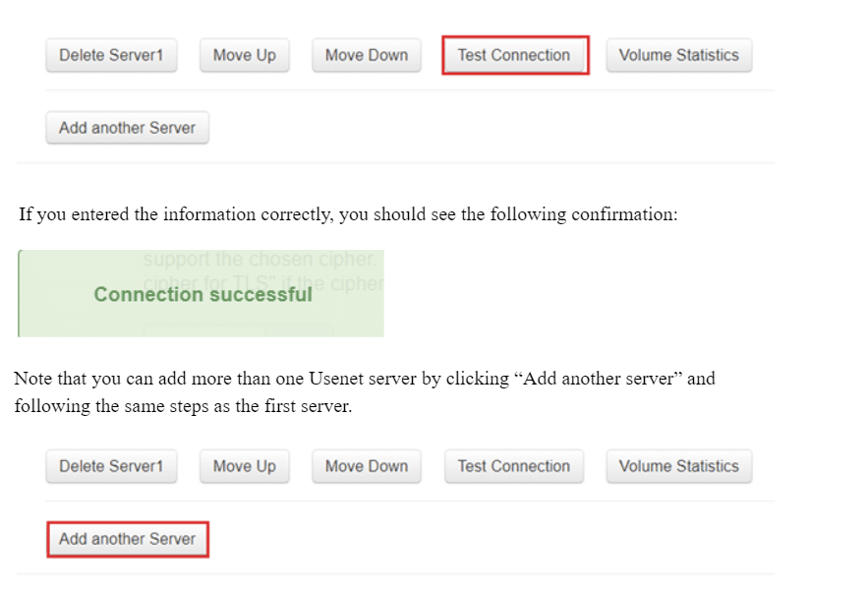This screenshot has width=868, height=594.
Task: Click Move Up in the top button row
Action: 244,55
